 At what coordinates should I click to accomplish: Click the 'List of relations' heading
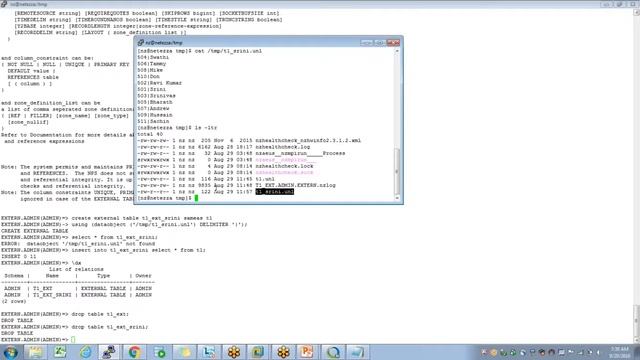[76, 269]
